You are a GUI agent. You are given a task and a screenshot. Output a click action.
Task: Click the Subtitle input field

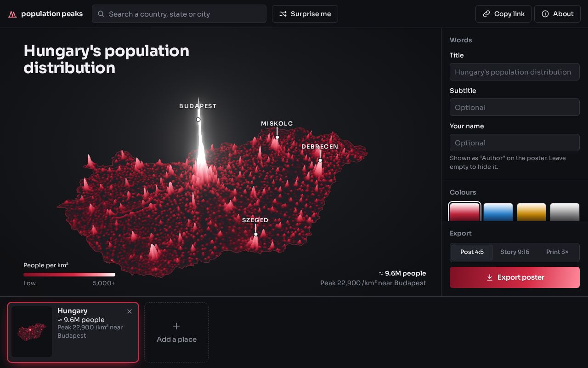(x=514, y=107)
